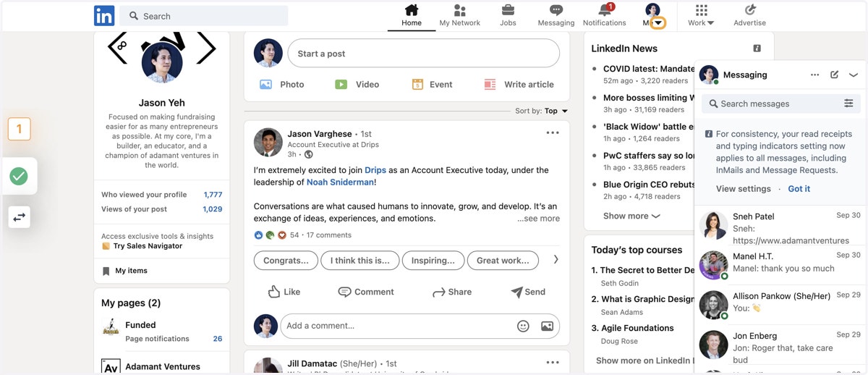868x375 pixels.
Task: Open PwC staffers news story
Action: (649, 156)
